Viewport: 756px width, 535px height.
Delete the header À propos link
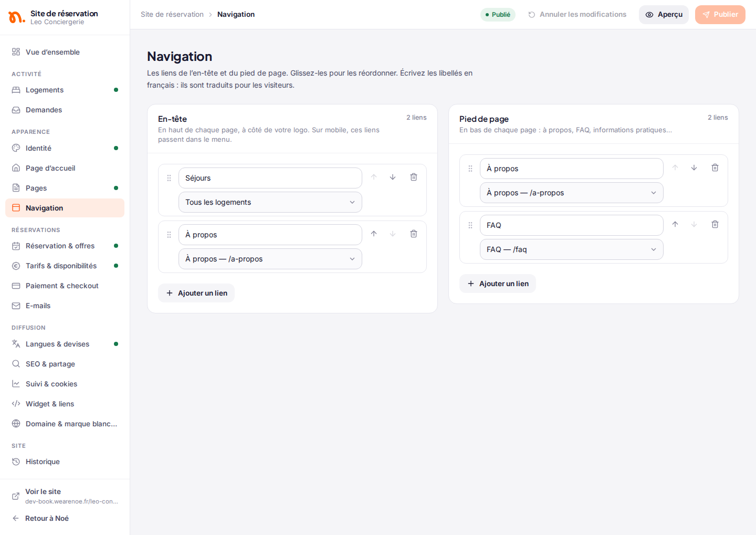click(x=414, y=234)
